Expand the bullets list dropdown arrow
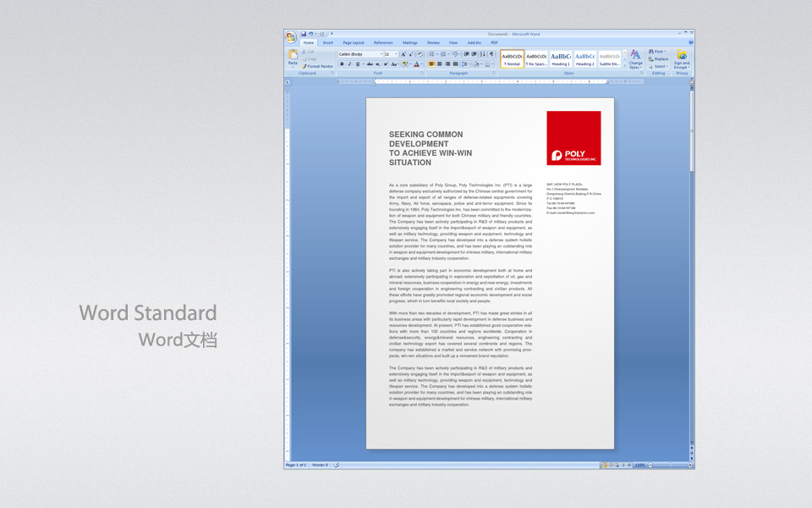The image size is (812, 508). coord(437,54)
